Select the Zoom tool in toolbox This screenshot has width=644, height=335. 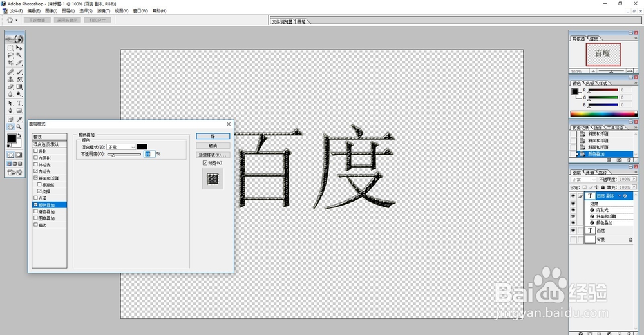pyautogui.click(x=19, y=127)
